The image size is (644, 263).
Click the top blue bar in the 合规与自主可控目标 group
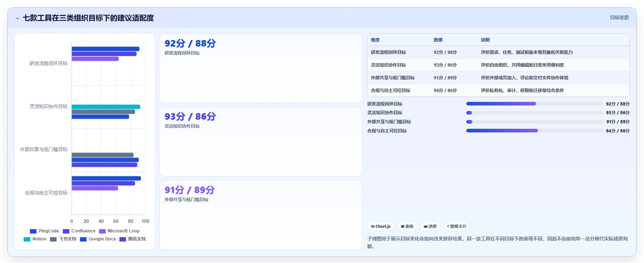(106, 178)
